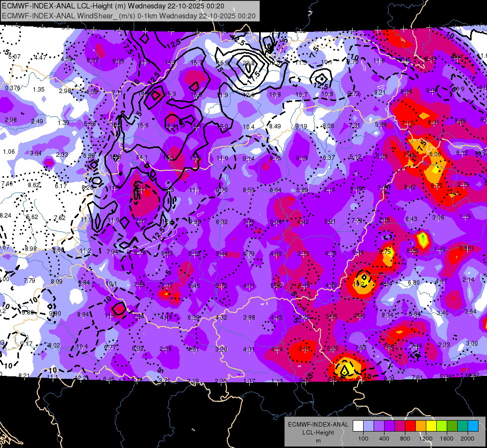The width and height of the screenshot is (487, 448).
Task: Click the unit label 'm' in the legend
Action: click(318, 441)
